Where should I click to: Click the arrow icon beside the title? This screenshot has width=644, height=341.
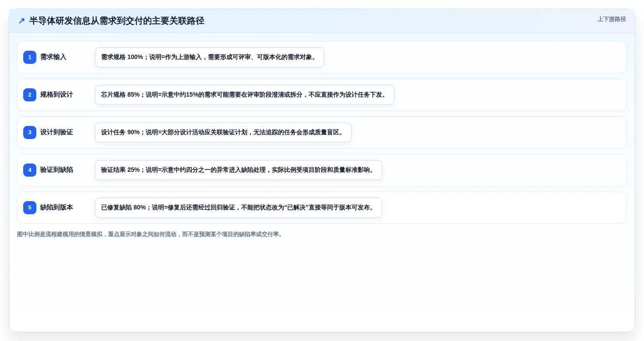tap(21, 21)
